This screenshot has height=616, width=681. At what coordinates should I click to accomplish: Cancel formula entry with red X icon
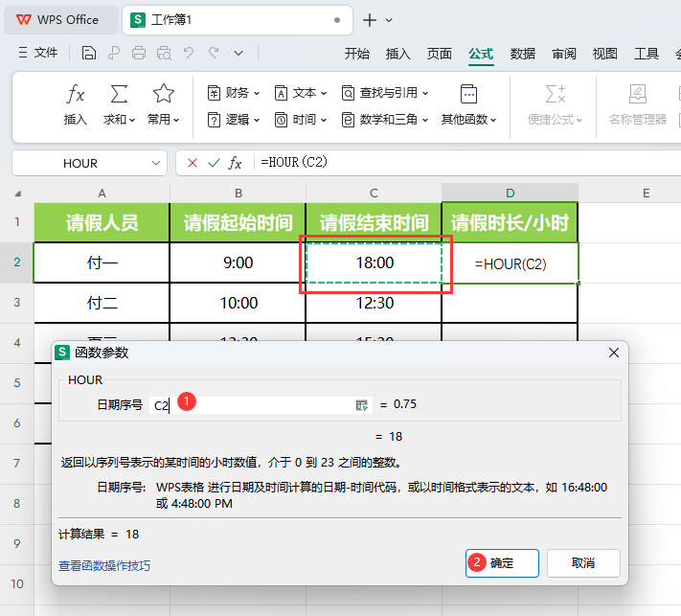pos(193,163)
